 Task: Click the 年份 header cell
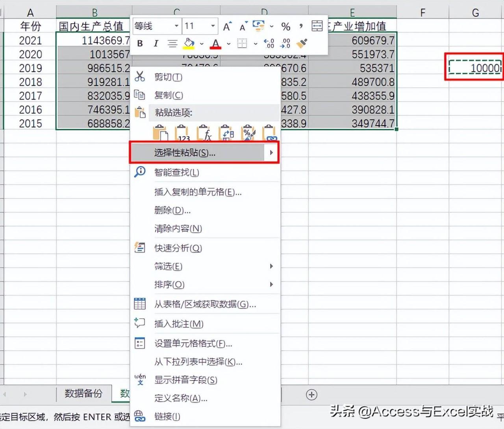coord(30,26)
